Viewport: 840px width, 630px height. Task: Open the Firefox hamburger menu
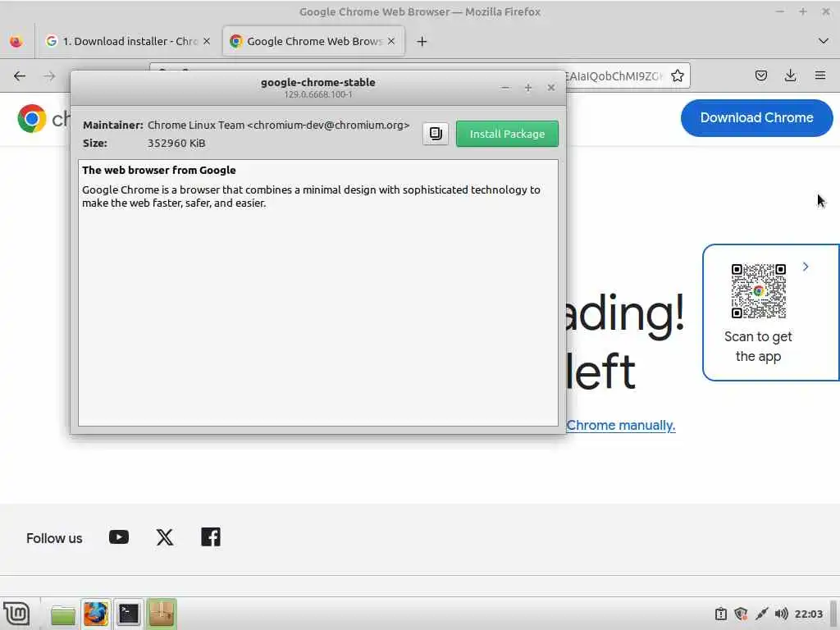click(820, 76)
